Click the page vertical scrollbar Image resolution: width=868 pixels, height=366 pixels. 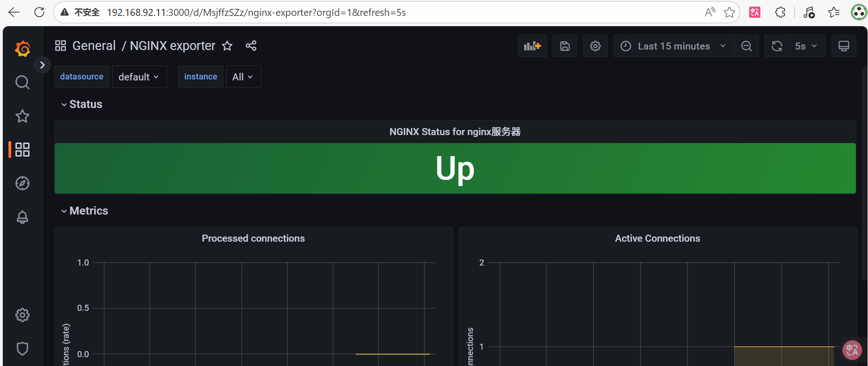pyautogui.click(x=864, y=174)
